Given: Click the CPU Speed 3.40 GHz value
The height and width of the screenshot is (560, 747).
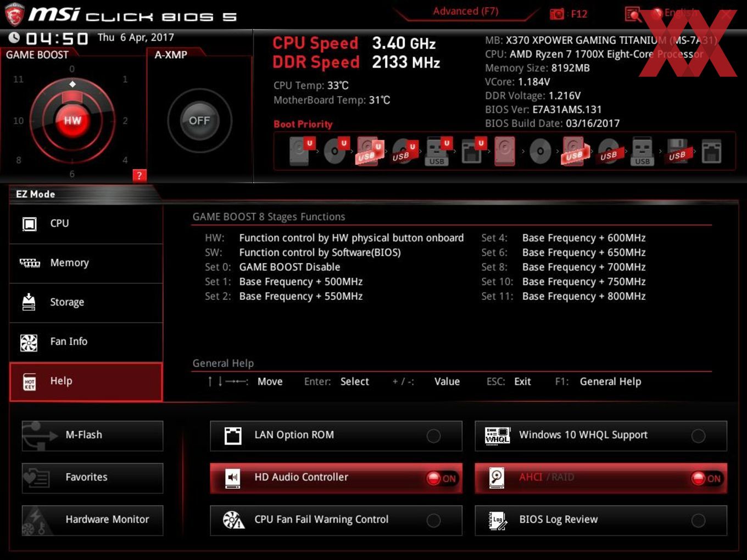Looking at the screenshot, I should 404,43.
